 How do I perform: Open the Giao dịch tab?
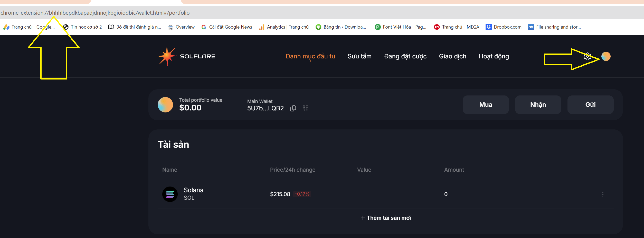[x=453, y=56]
